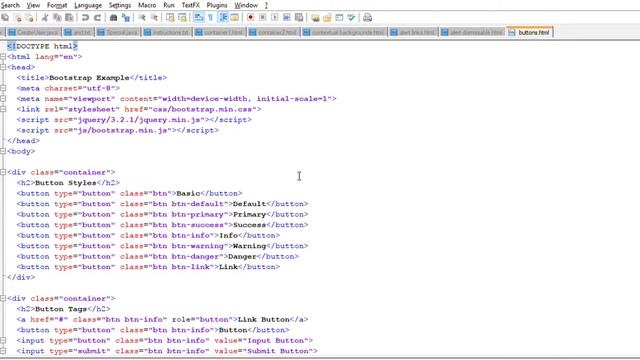Click the "Bootstrap Example" title text
640x360 pixels.
click(89, 78)
